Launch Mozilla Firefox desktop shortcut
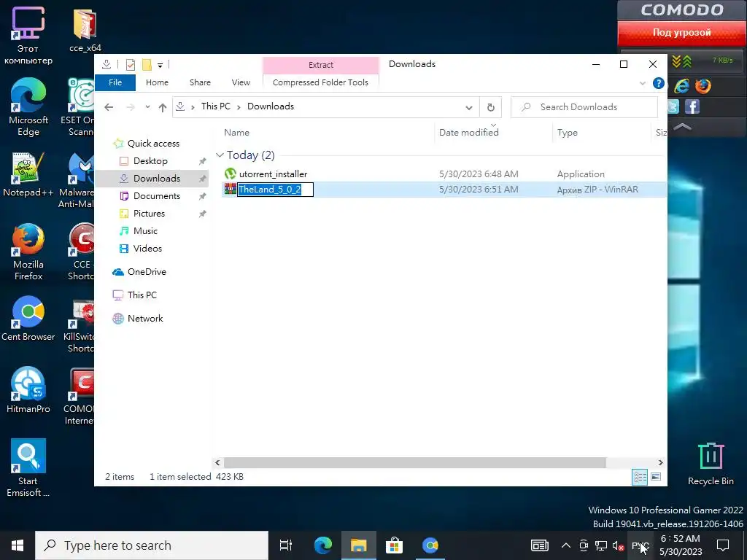Viewport: 747px width, 560px height. point(28,252)
